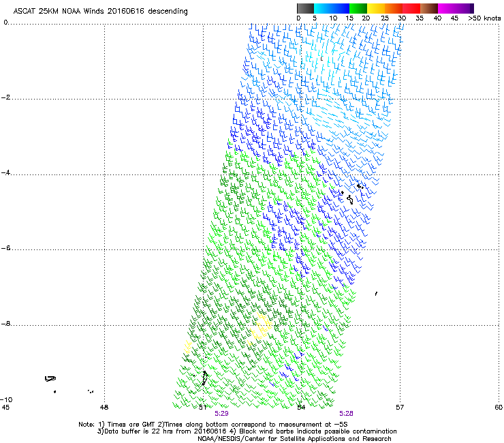
Task: Click the '25' label under the color bar
Action: coord(384,18)
